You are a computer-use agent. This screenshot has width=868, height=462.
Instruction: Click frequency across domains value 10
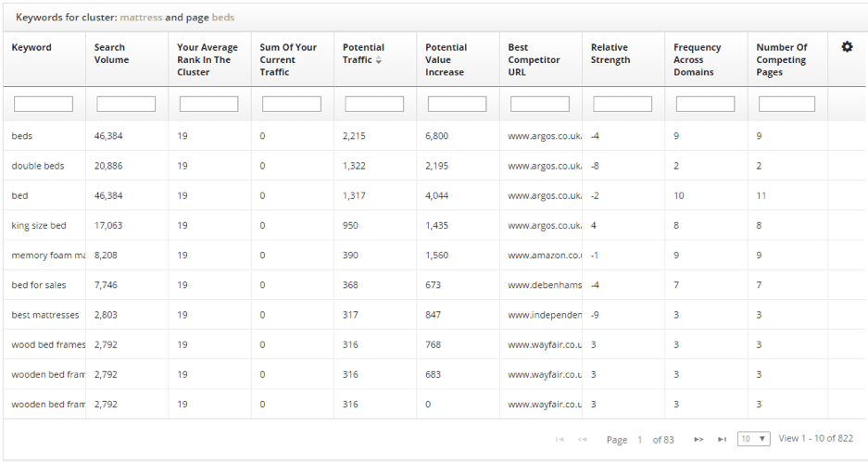679,196
